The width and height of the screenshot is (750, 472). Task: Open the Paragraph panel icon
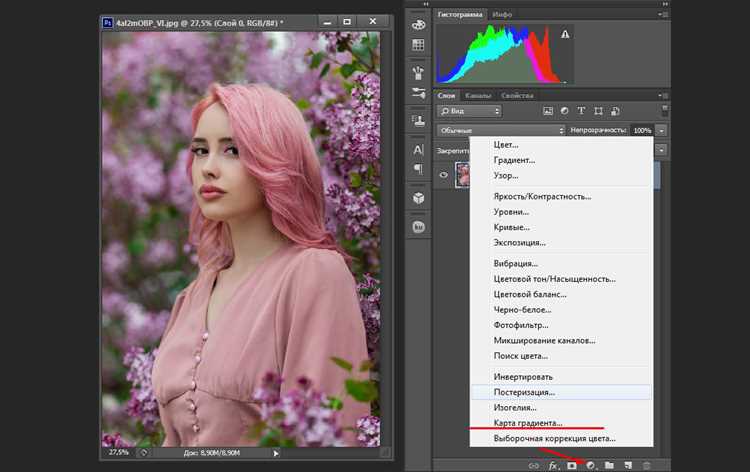pos(419,169)
